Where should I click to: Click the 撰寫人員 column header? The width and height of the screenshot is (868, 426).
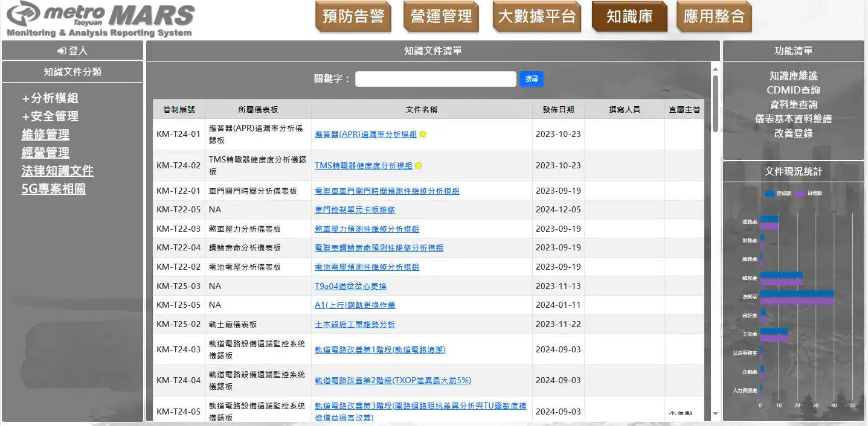coord(624,110)
